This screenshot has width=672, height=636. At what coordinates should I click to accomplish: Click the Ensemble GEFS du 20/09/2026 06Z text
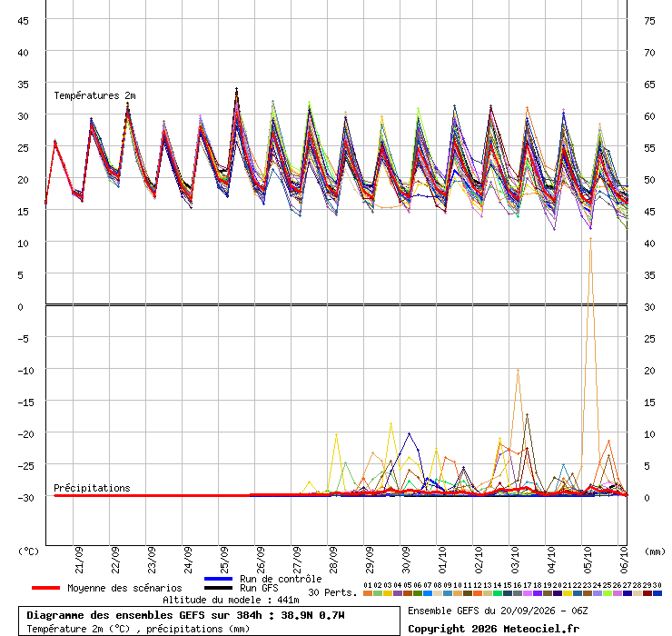pyautogui.click(x=498, y=611)
